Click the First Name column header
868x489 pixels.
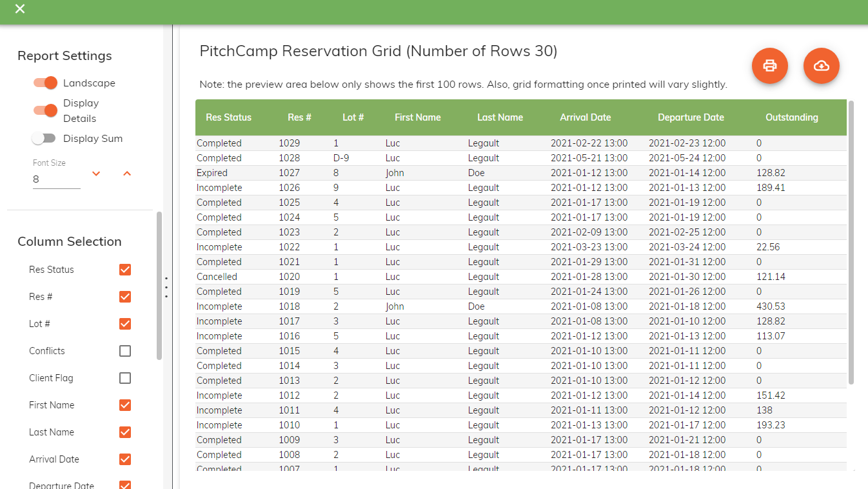[x=418, y=117]
